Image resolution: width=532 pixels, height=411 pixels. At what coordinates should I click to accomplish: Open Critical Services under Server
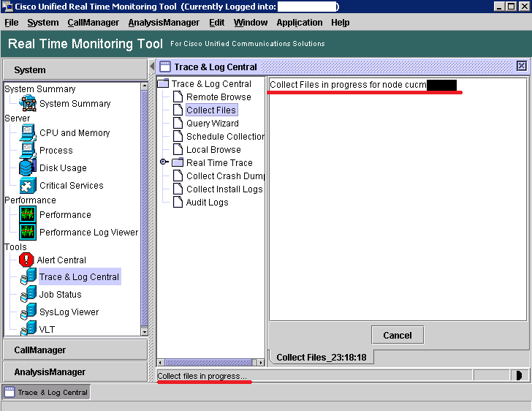[x=72, y=186]
